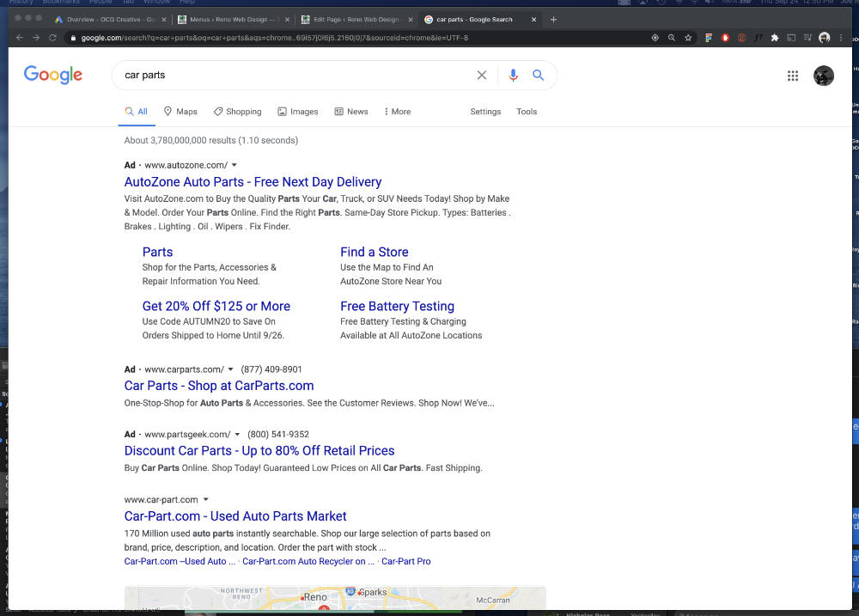Open the search Settings menu
859x616 pixels.
[x=485, y=111]
